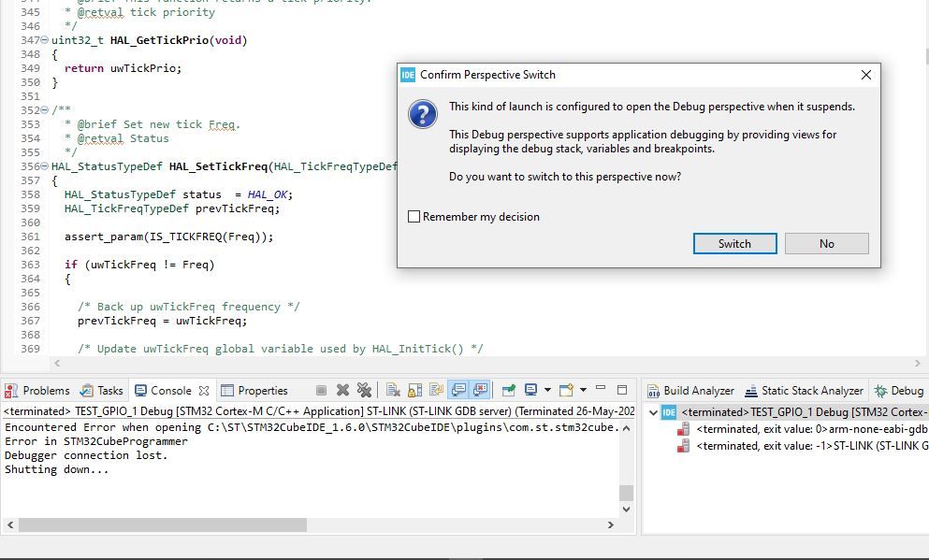
Task: Click the HAL_OK value on line 358
Action: (268, 194)
